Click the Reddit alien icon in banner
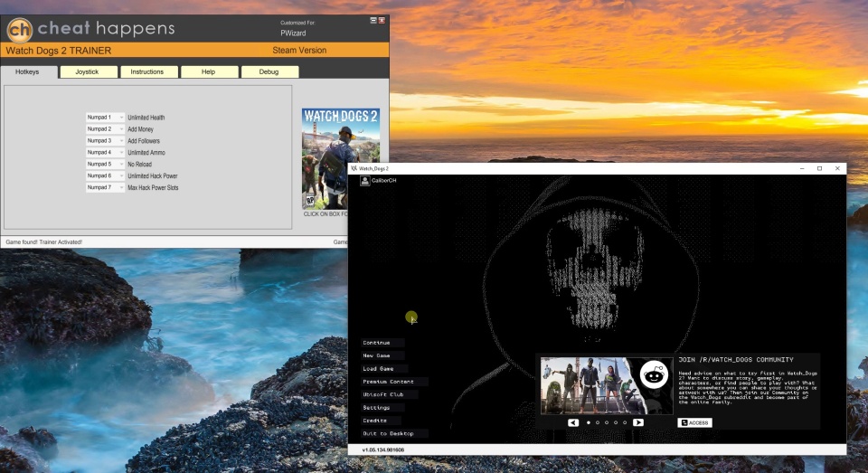The height and width of the screenshot is (473, 868). 654,375
